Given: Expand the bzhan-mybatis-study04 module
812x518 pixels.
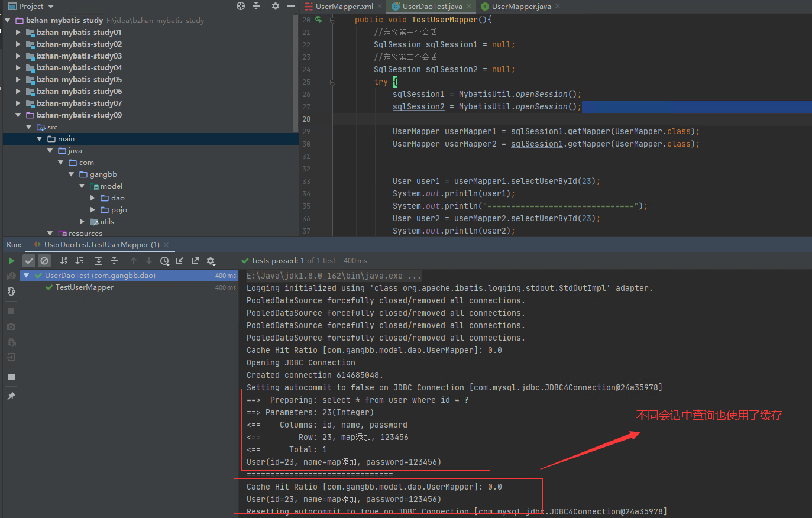Looking at the screenshot, I should pos(18,67).
